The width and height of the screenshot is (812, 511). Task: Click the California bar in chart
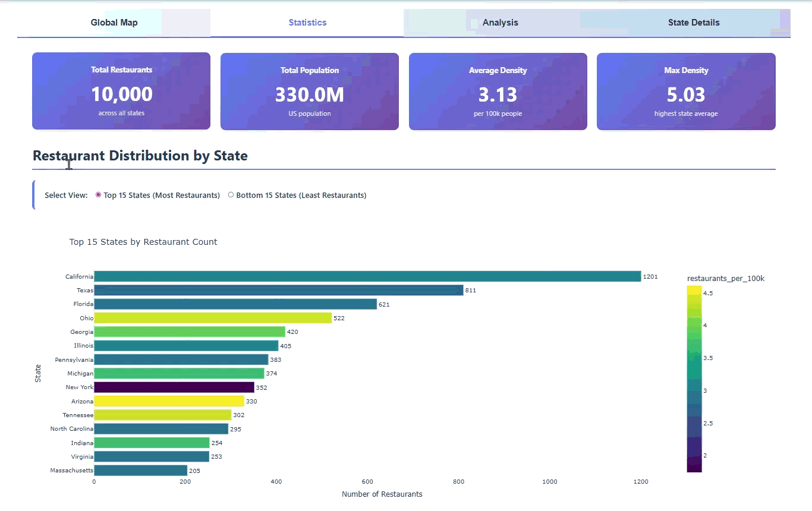(x=367, y=276)
